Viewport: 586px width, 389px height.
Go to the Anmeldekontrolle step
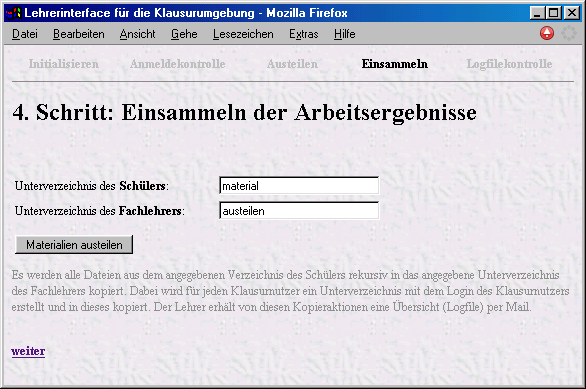[178, 64]
